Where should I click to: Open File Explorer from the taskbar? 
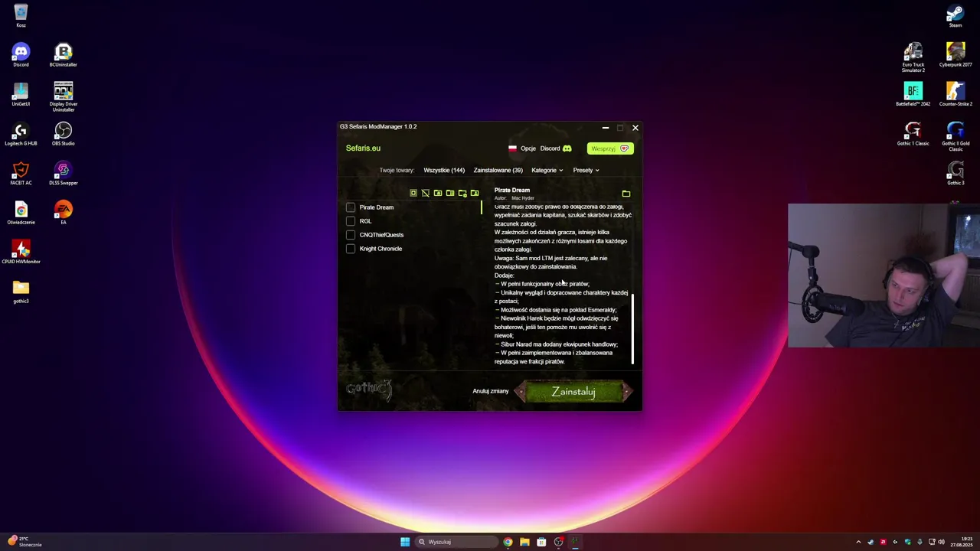tap(524, 542)
